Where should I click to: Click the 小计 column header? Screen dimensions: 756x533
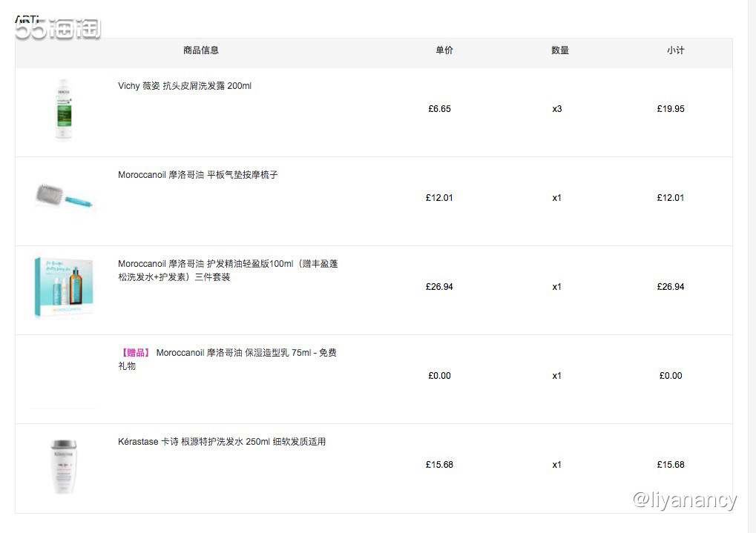coord(676,50)
